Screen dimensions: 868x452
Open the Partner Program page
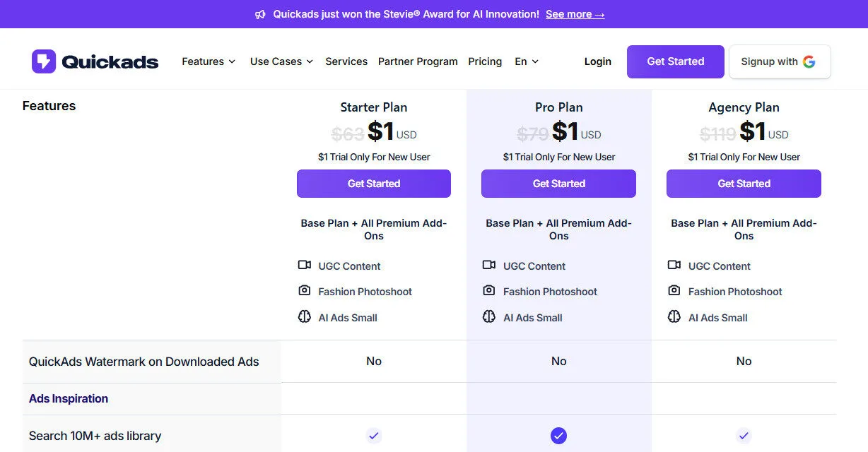click(x=418, y=61)
